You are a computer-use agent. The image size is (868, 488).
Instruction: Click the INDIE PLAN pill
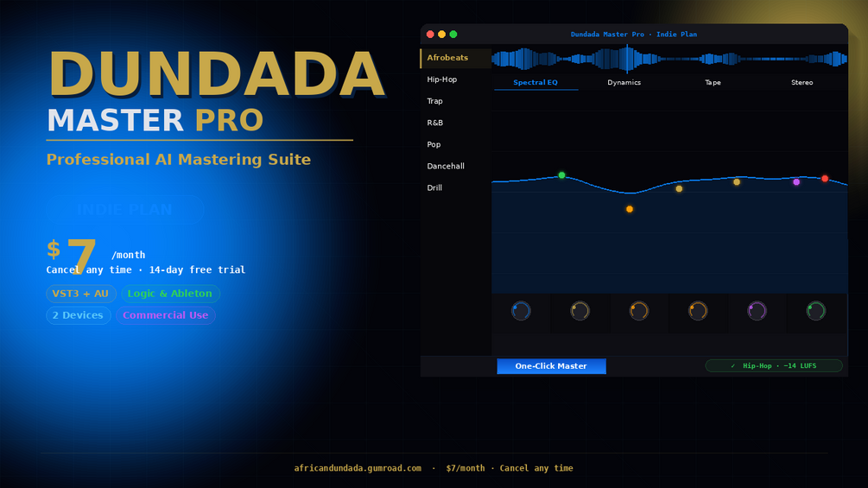click(125, 209)
